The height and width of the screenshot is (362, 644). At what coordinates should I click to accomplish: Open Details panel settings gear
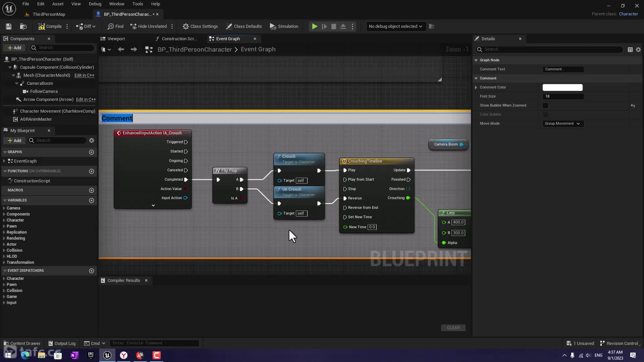[x=638, y=50]
